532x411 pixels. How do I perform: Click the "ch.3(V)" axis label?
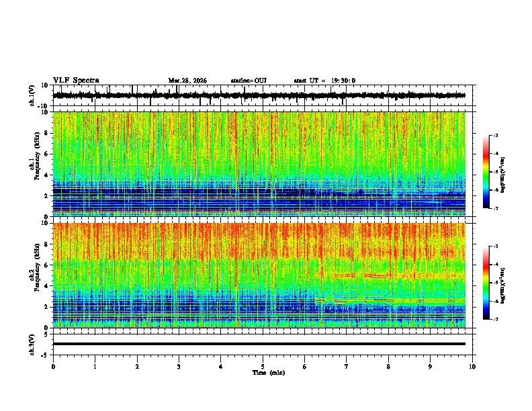pyautogui.click(x=32, y=345)
